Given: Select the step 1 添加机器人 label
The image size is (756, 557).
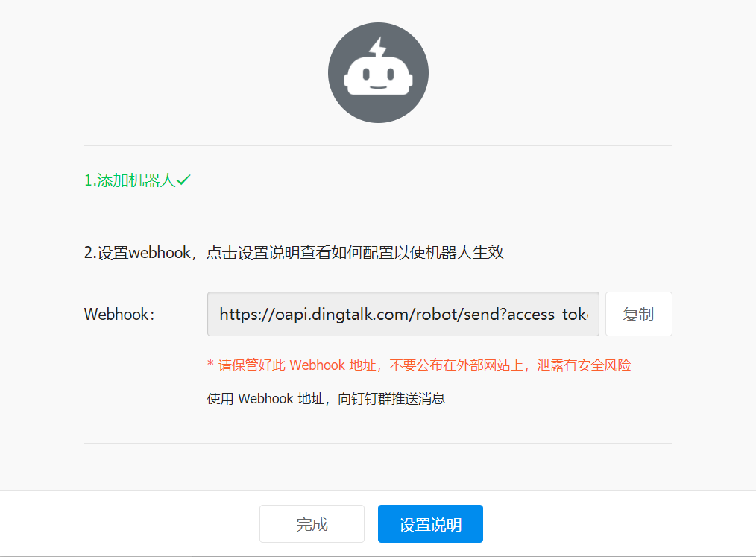Looking at the screenshot, I should pos(129,180).
